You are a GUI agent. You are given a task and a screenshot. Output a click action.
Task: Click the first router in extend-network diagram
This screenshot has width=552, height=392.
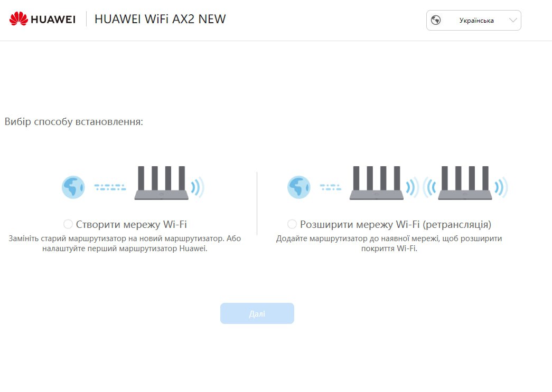tap(376, 184)
